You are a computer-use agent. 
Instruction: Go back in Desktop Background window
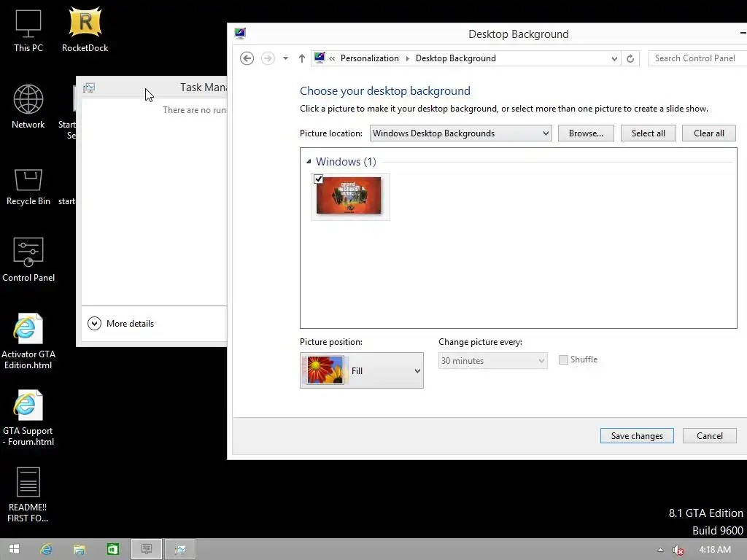point(247,58)
